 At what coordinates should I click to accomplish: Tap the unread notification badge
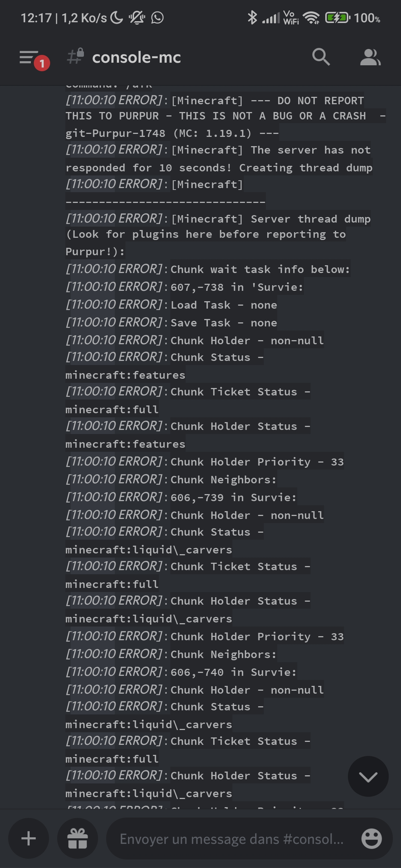point(42,63)
